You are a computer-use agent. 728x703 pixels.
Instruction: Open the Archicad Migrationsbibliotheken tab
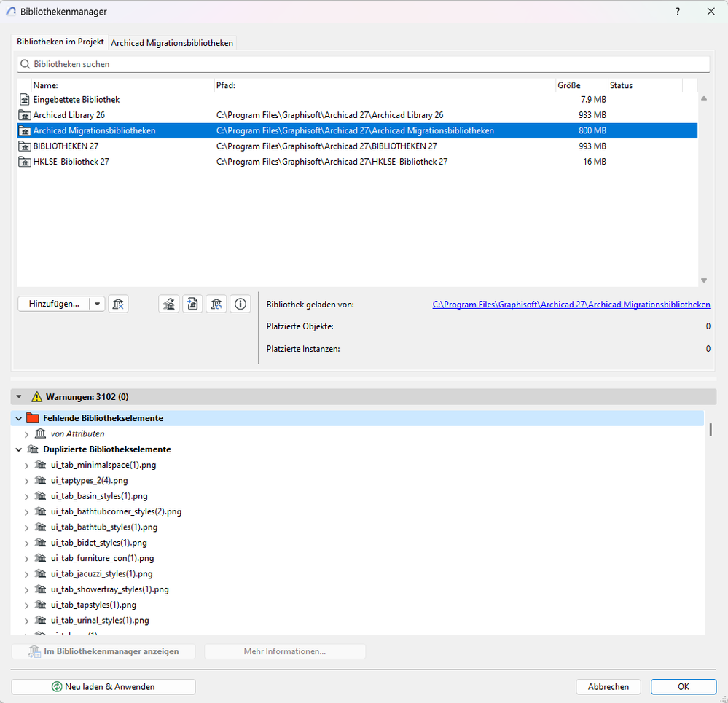point(172,43)
